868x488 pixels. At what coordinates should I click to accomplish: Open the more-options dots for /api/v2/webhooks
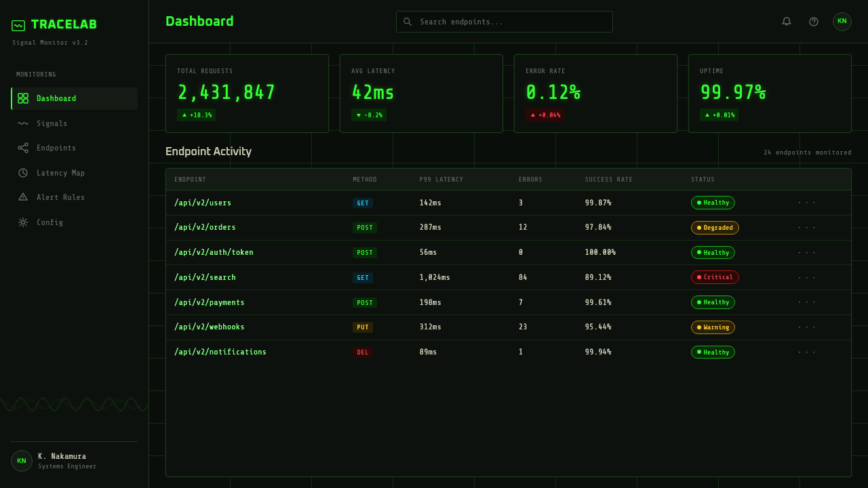click(x=806, y=327)
